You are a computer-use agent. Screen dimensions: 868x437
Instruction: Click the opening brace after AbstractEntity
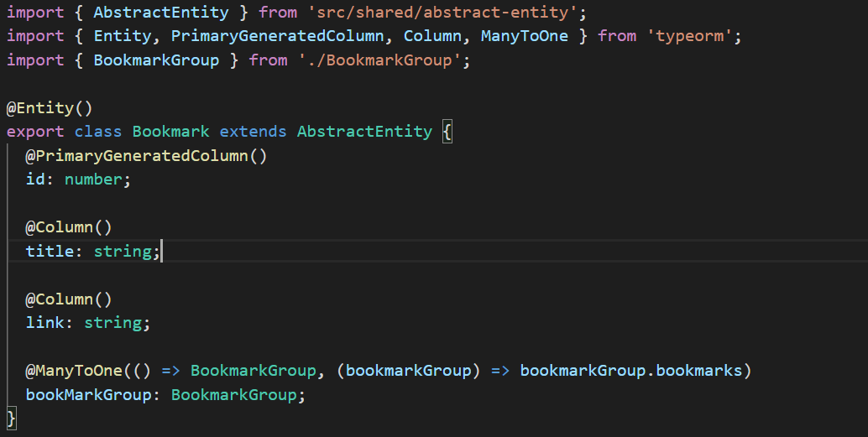point(447,132)
